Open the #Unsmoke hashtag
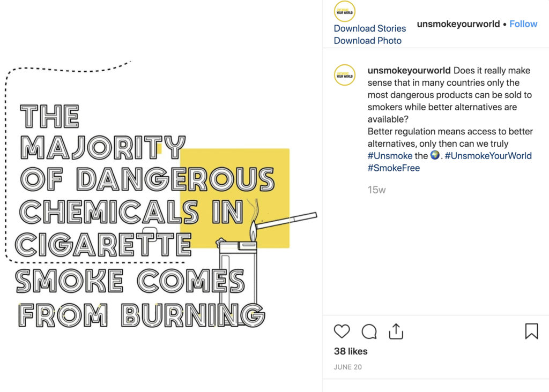The height and width of the screenshot is (392, 549). point(390,156)
